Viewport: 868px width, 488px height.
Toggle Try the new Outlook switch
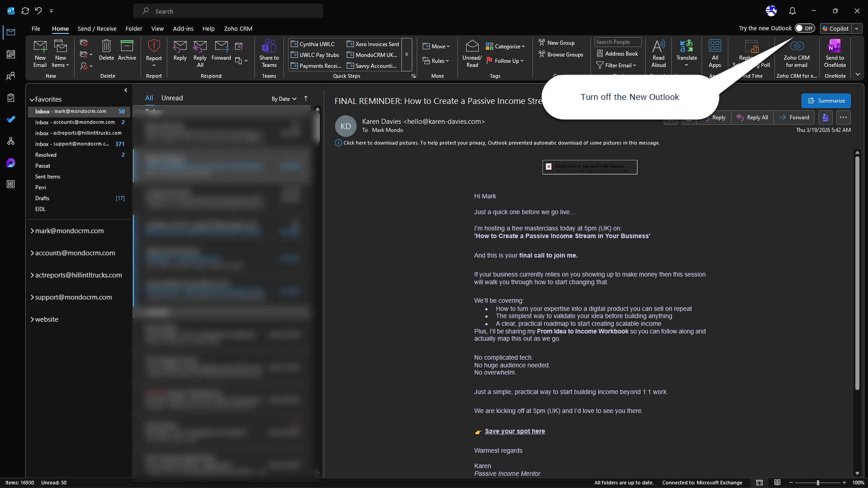(x=805, y=28)
